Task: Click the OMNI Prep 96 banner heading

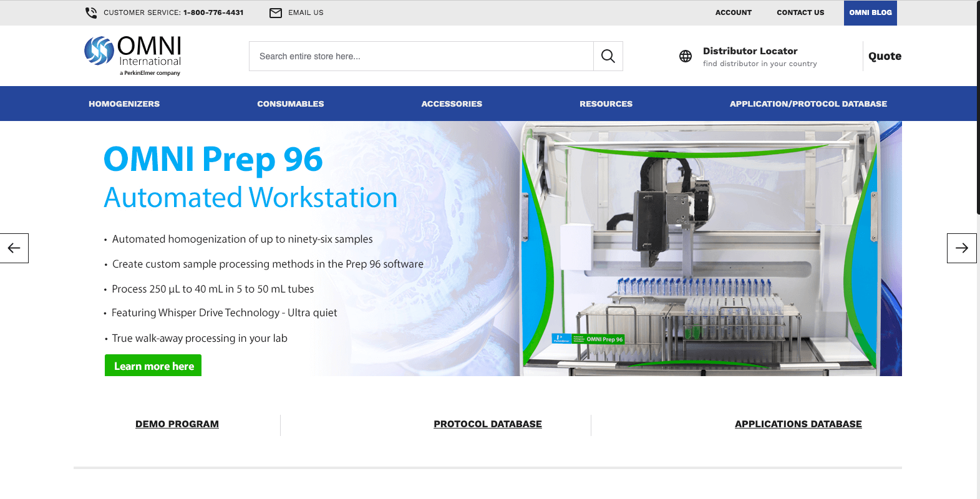Action: coord(213,158)
